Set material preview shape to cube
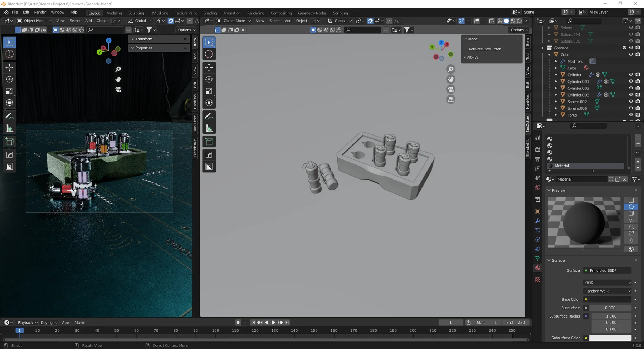This screenshot has width=644, height=349. pyautogui.click(x=631, y=213)
